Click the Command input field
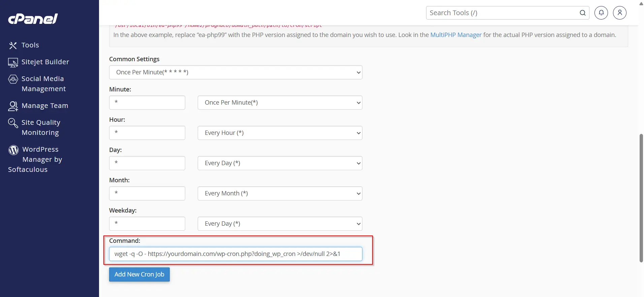This screenshot has height=297, width=644. coord(236,254)
